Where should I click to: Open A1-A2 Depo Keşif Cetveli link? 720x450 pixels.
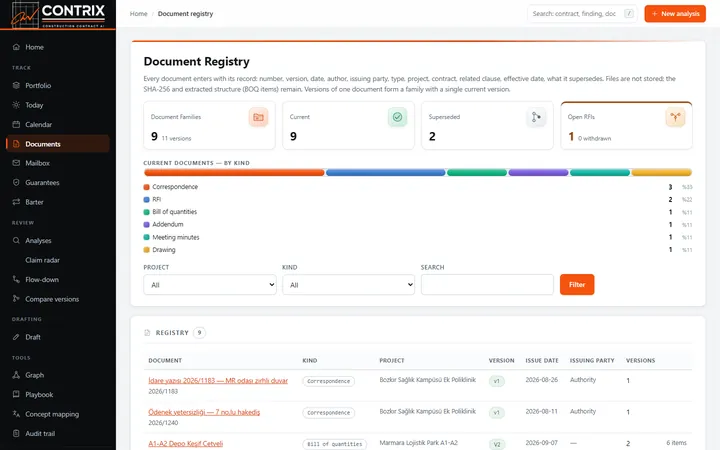(186, 444)
